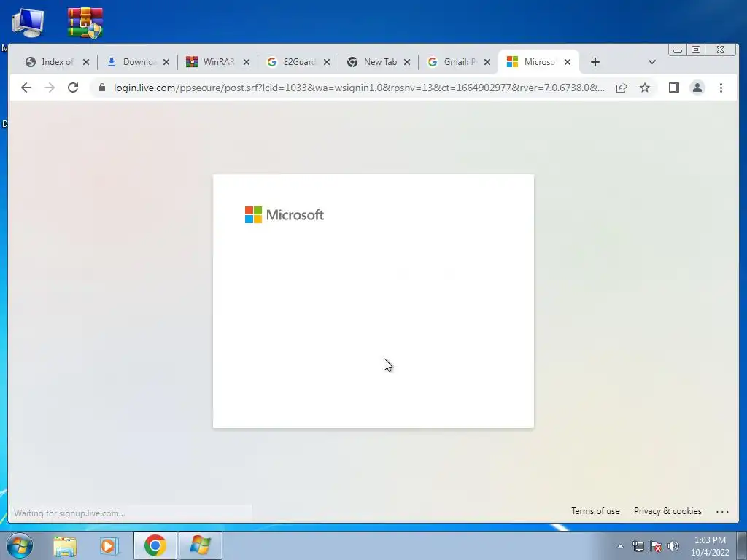This screenshot has width=747, height=560.
Task: Open the footer more options ellipsis
Action: click(722, 511)
